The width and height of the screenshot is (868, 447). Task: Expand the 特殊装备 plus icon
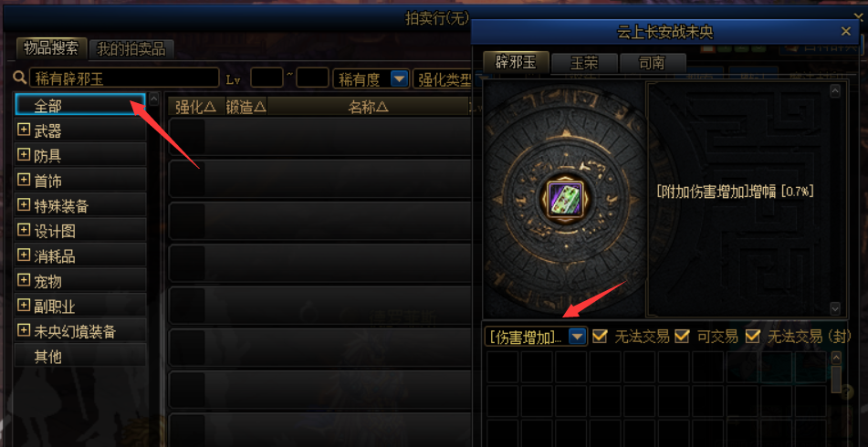[x=23, y=204]
